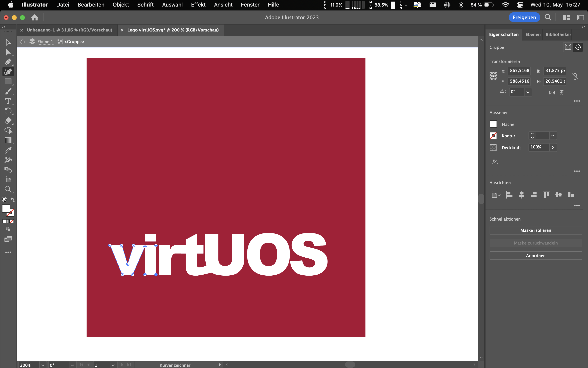Open the Objekt menu

121,5
